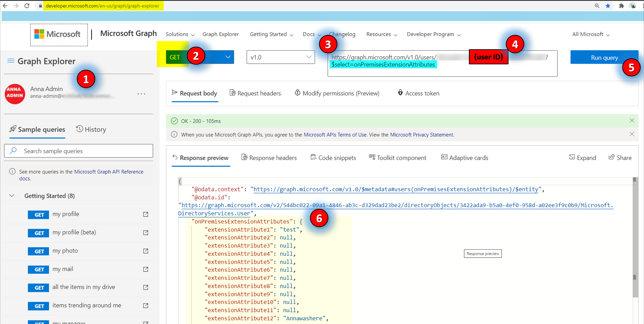
Task: Click the response preview vertical scrollbar
Action: click(x=635, y=238)
